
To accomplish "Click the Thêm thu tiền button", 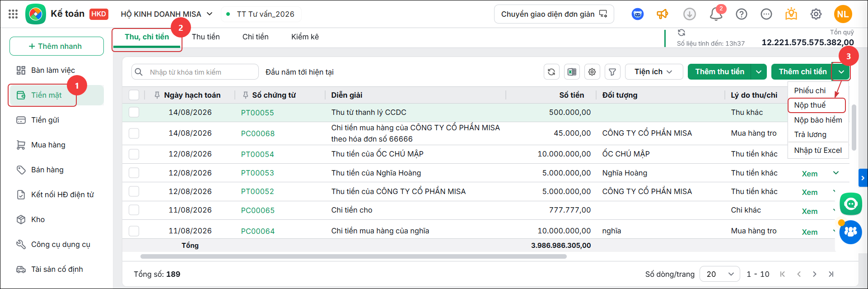I will 719,72.
